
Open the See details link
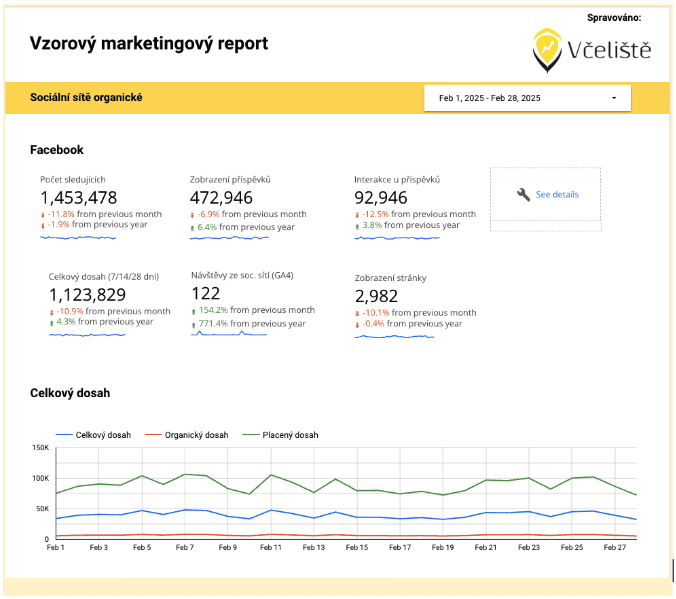(x=557, y=195)
